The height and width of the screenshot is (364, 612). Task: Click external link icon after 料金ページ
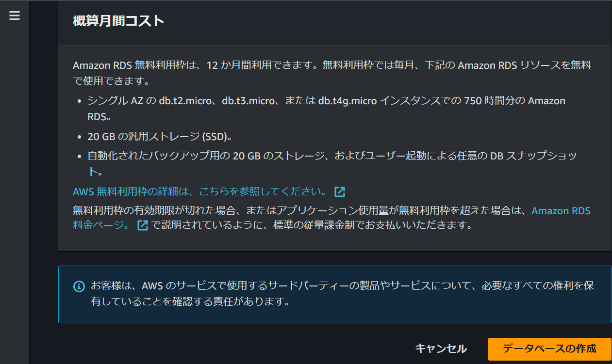[x=143, y=225]
